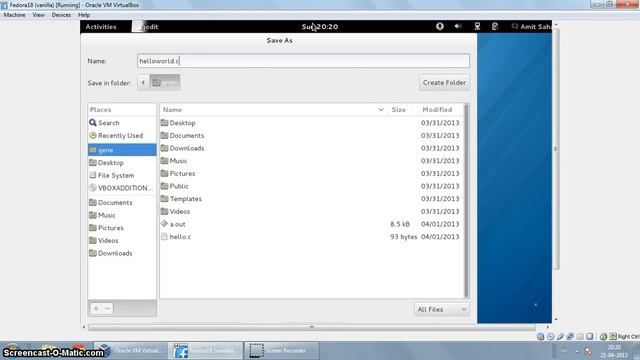Click Activities in the GNOME top bar

101,27
